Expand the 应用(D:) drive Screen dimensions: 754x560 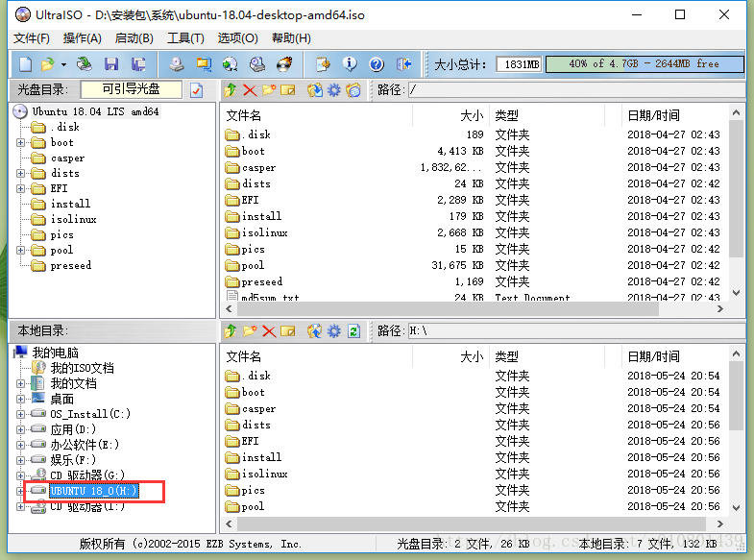[20, 429]
